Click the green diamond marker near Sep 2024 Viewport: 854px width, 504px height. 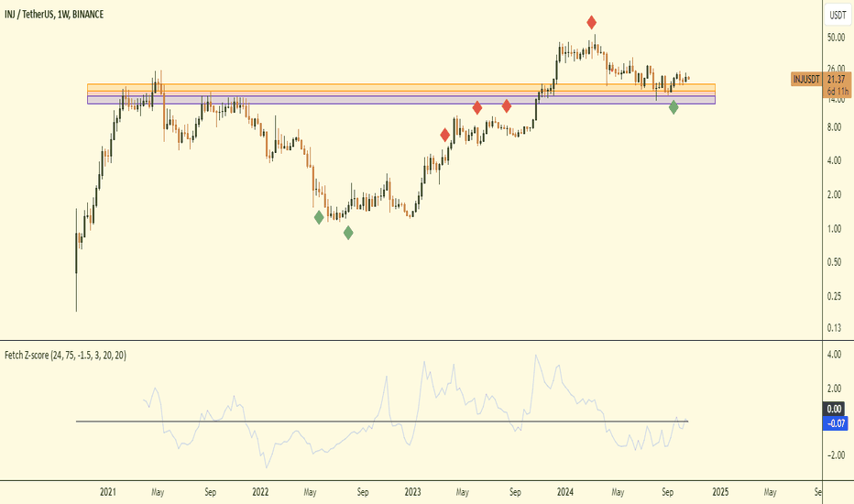pyautogui.click(x=673, y=107)
